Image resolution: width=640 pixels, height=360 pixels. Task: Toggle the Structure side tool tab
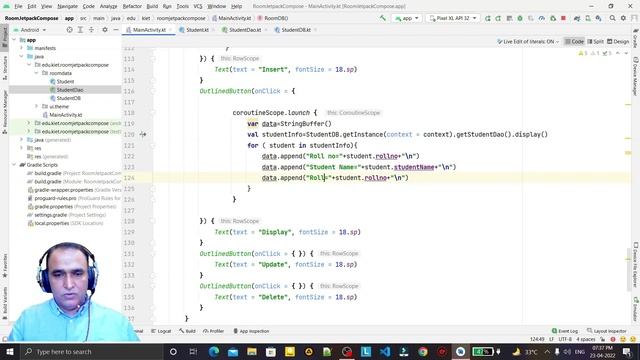point(4,68)
